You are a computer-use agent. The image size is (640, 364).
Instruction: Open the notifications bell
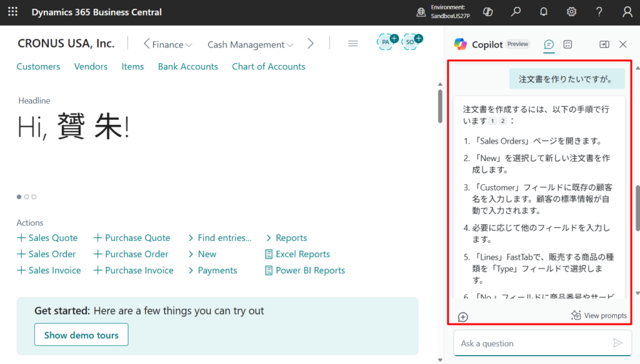(544, 12)
